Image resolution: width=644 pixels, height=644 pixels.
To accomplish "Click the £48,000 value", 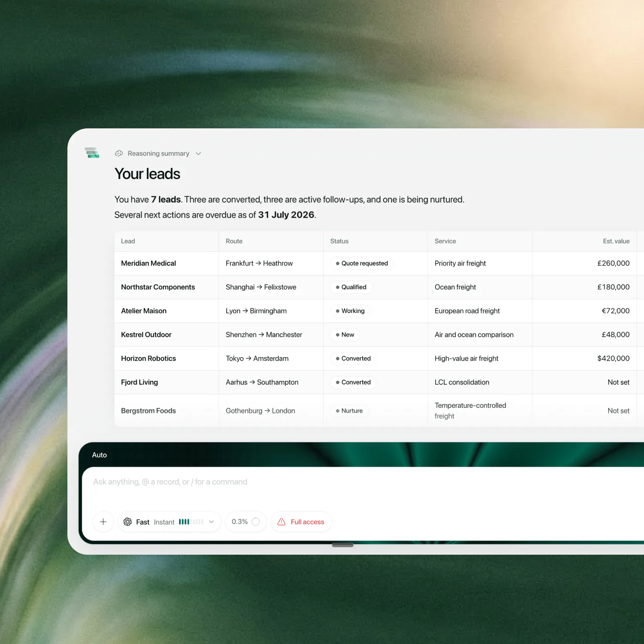I will point(616,334).
